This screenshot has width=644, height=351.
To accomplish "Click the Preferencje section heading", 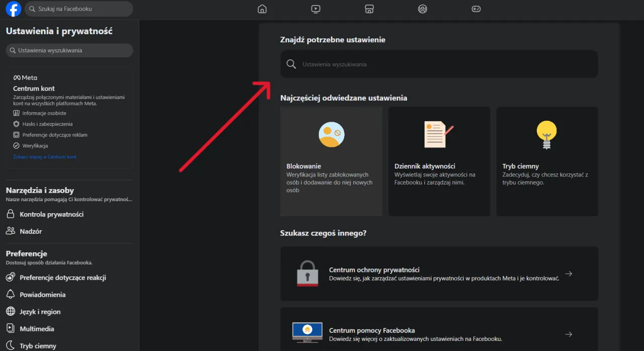I will pos(27,253).
